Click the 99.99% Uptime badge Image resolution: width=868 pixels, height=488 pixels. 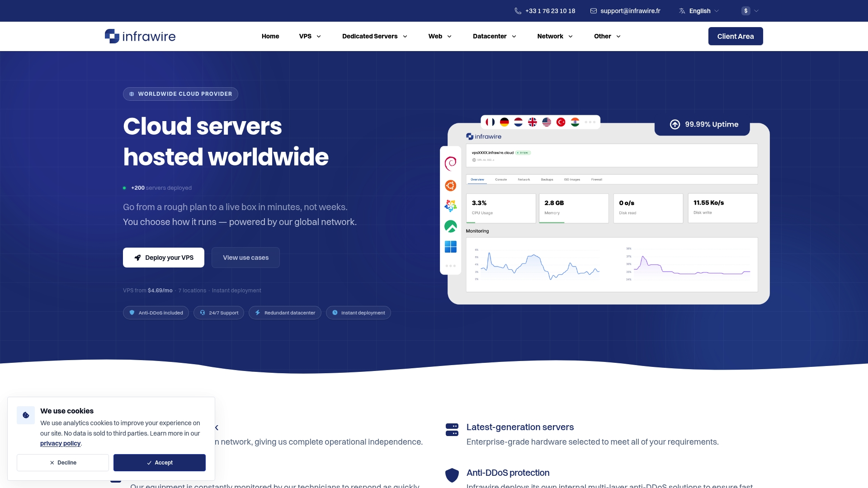(702, 125)
